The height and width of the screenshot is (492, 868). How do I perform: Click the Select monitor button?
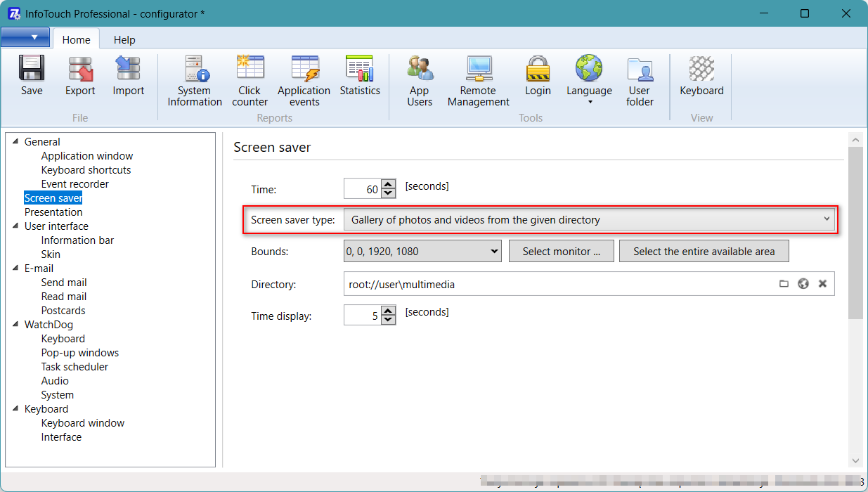click(x=561, y=251)
